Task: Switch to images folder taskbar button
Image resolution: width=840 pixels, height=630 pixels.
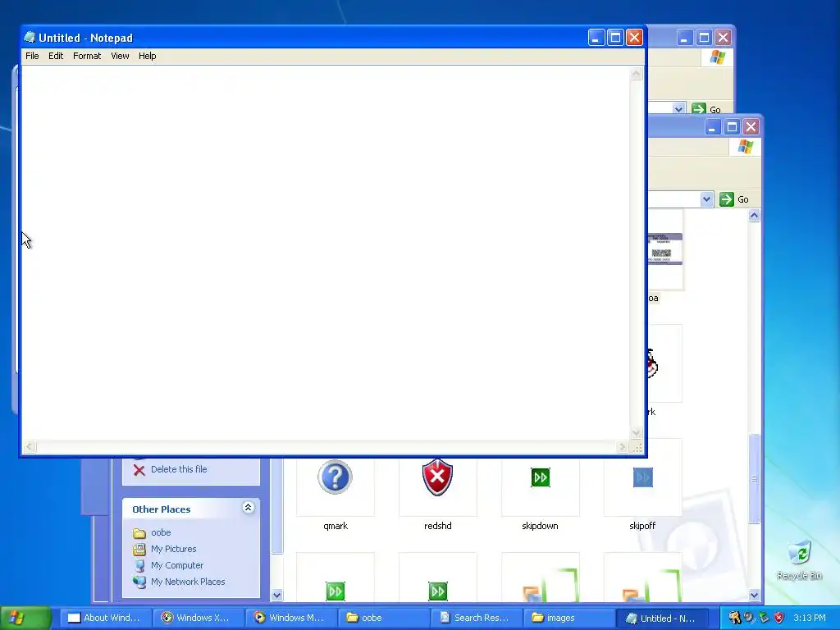Action: click(x=568, y=618)
